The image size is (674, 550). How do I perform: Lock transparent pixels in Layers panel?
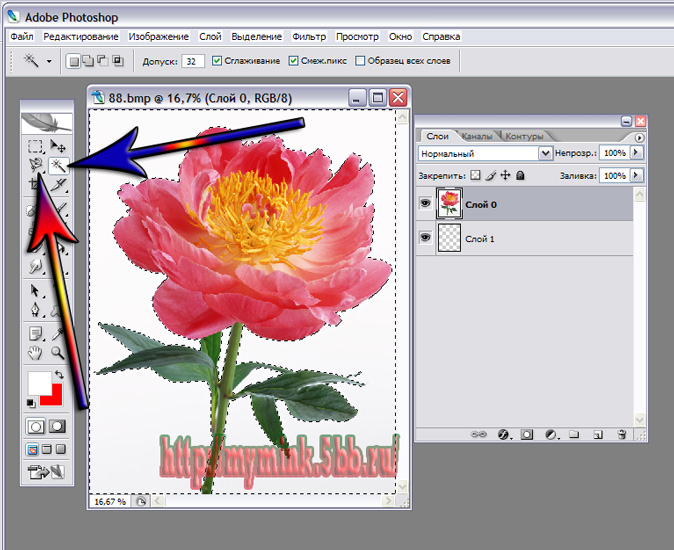click(x=475, y=175)
